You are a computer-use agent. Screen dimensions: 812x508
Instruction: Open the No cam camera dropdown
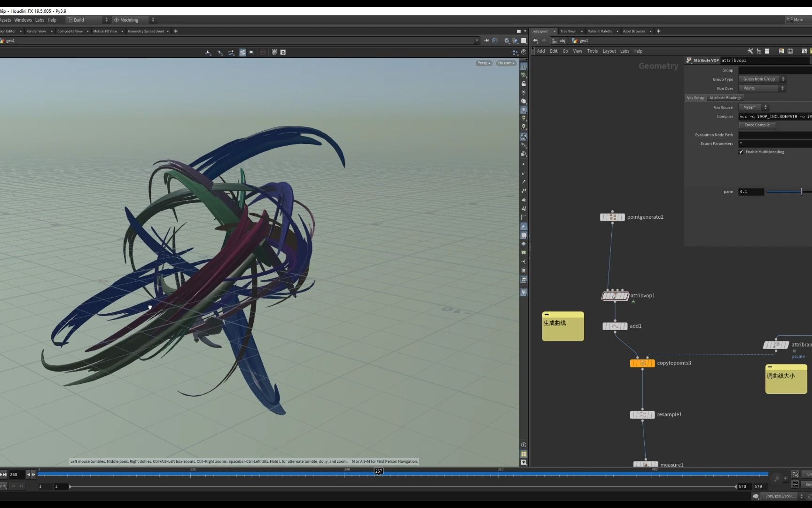(506, 63)
